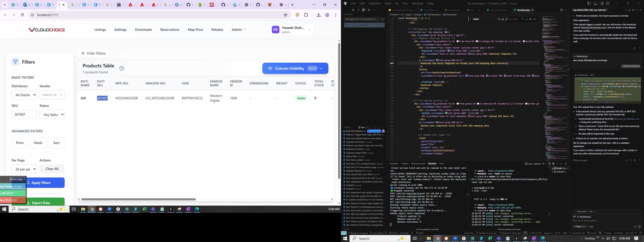This screenshot has height=242, width=644.
Task: Switch to the Problems panel tab
Action: (x=394, y=164)
